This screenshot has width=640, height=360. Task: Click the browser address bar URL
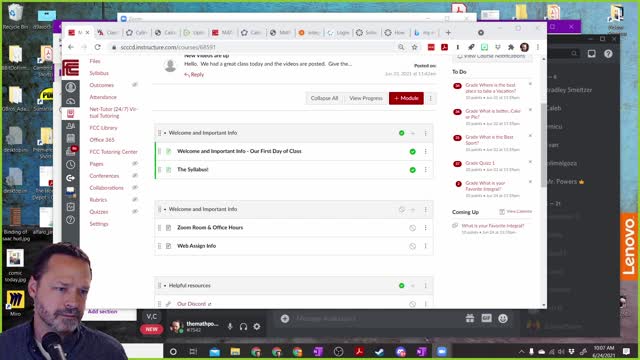coord(168,47)
